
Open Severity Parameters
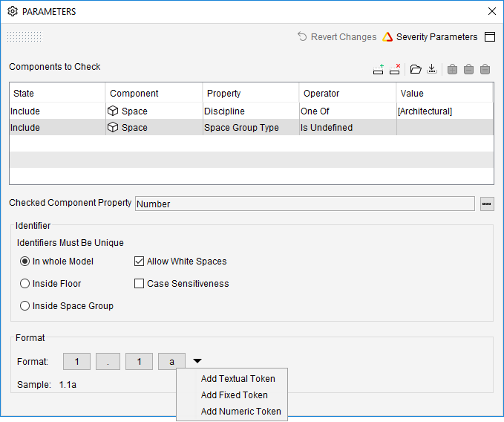(430, 37)
